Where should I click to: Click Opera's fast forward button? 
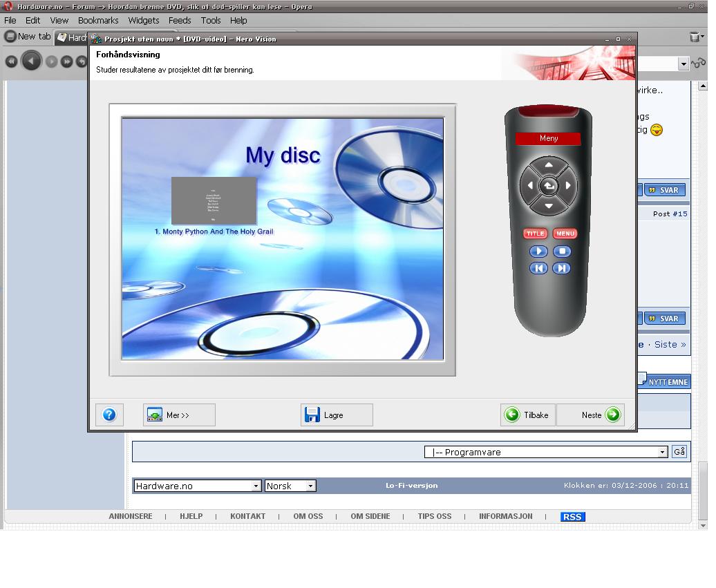click(x=67, y=61)
